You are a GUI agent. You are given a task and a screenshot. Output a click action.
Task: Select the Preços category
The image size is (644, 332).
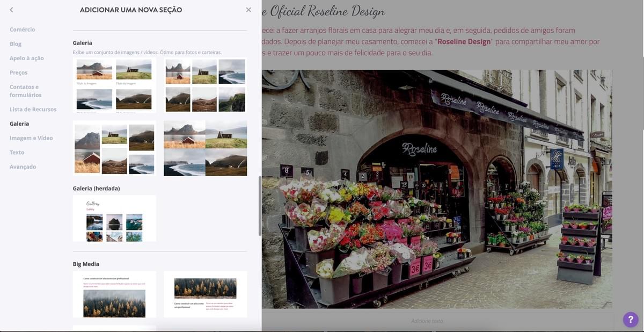tap(18, 73)
